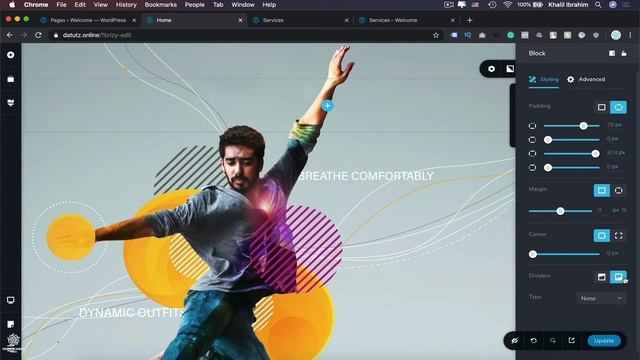Click the green Grammarly extension icon

(511, 35)
